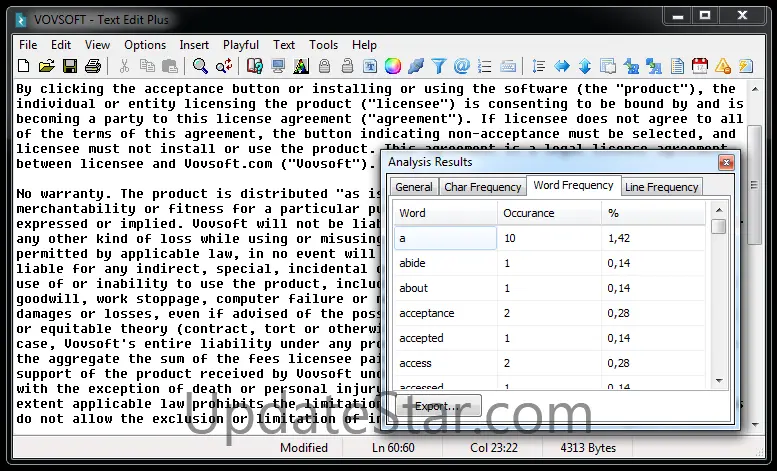Close the Analysis Results dialog
Viewport: 777px width, 471px height.
[x=726, y=162]
